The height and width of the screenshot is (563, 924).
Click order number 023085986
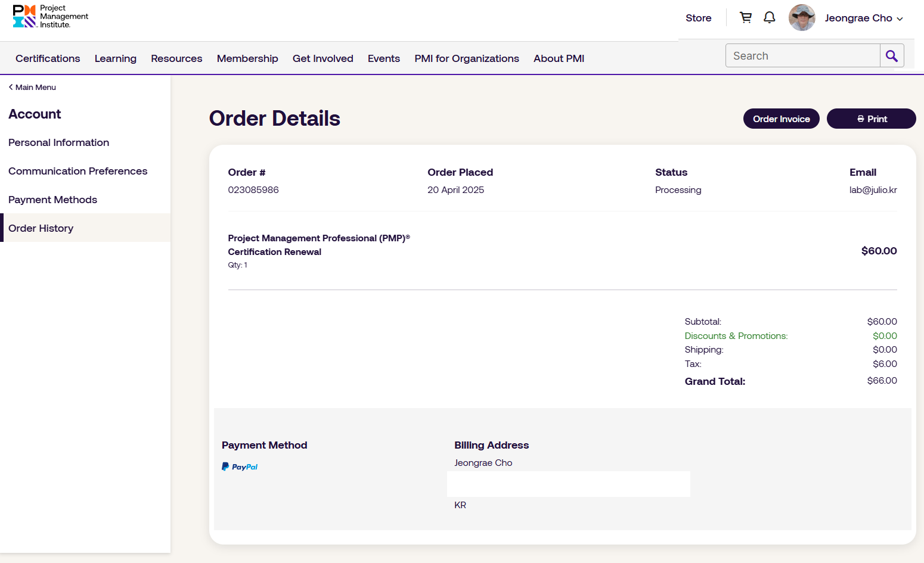point(253,190)
